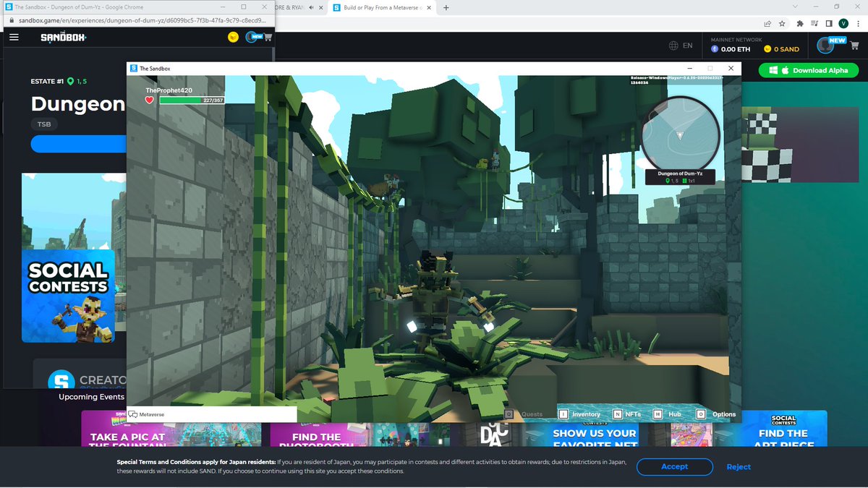Click the 0 SAND balance

(780, 49)
